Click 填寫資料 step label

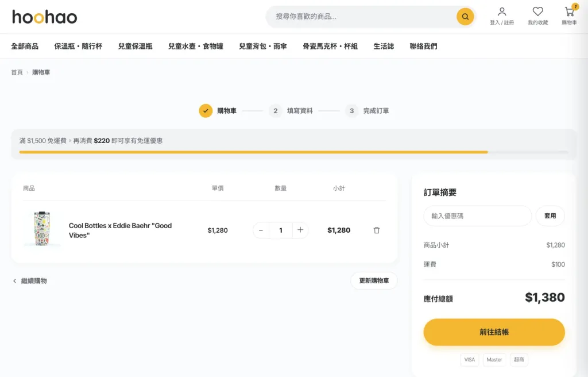tap(300, 111)
